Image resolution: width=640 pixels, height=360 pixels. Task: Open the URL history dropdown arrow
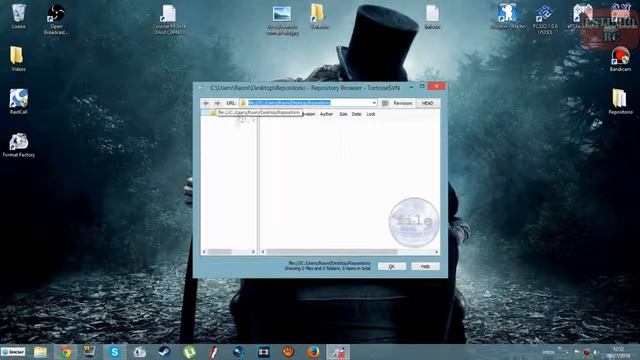[x=374, y=103]
